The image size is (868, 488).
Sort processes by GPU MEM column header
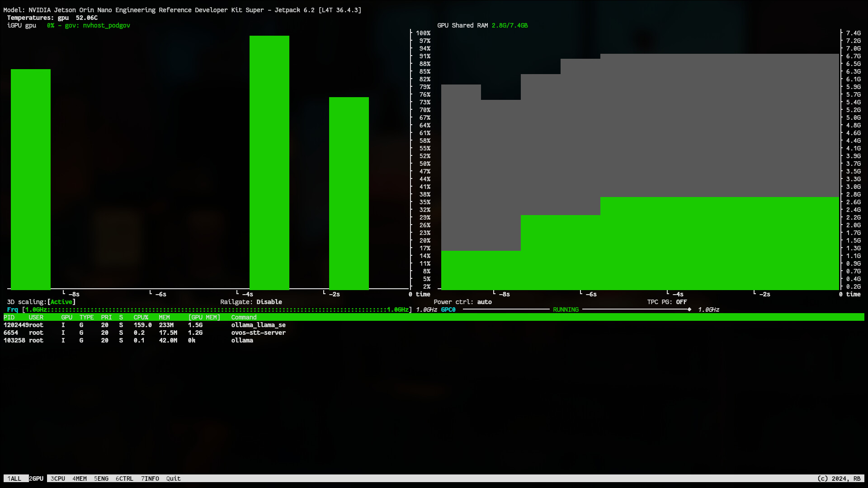[204, 317]
